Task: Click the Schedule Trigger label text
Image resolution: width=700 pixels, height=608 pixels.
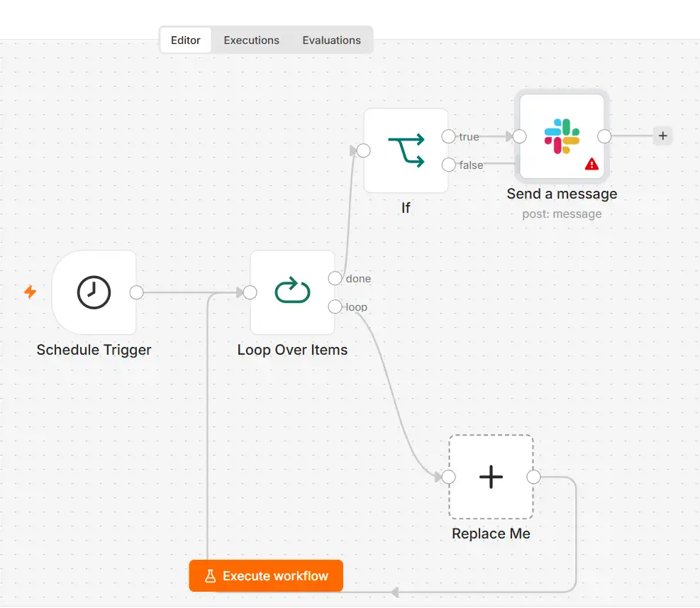Action: (x=94, y=350)
